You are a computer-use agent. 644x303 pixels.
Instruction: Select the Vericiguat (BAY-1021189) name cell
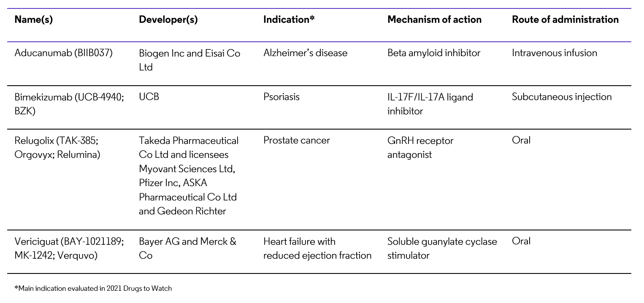(69, 248)
